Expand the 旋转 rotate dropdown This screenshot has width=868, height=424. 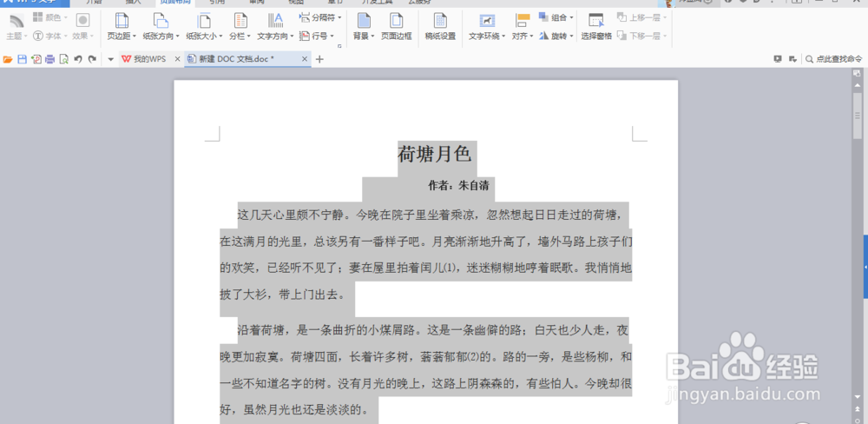556,36
